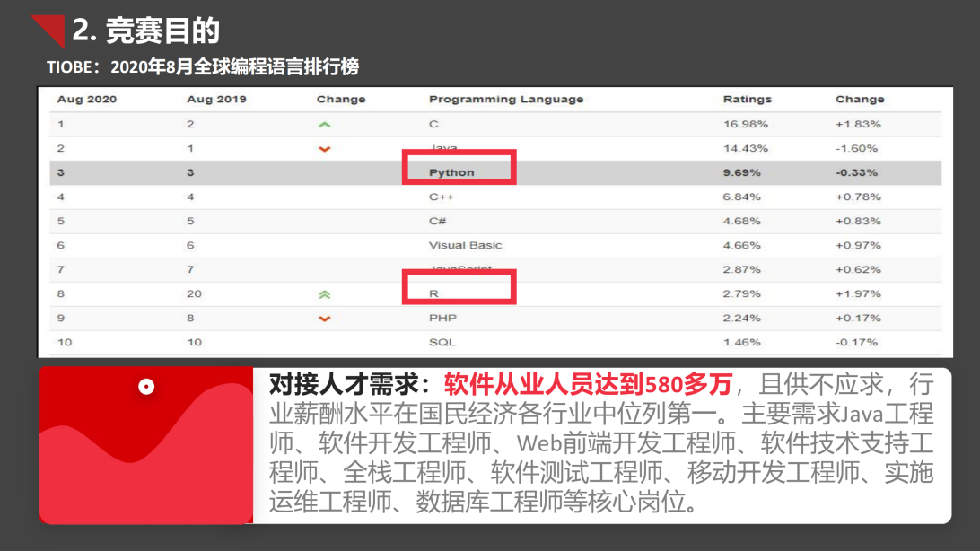
Task: Click the red down arrow in the PHP row
Action: click(x=324, y=319)
